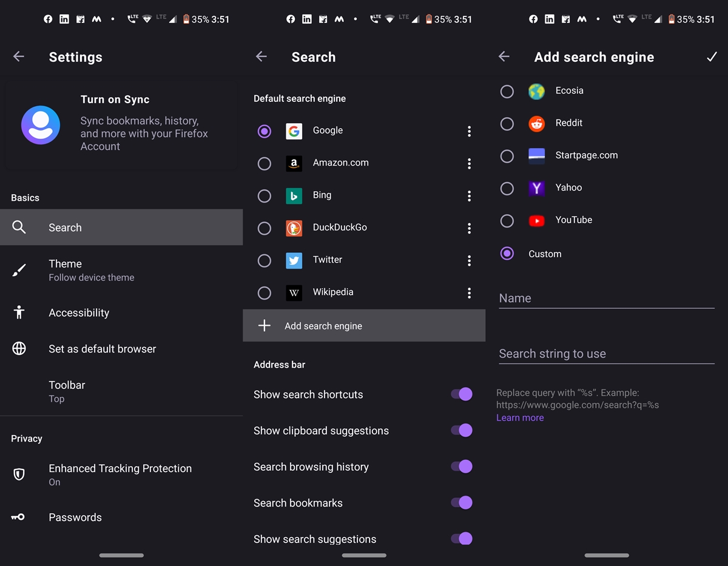Tap the key icon for Passwords
The height and width of the screenshot is (566, 728).
(x=18, y=517)
